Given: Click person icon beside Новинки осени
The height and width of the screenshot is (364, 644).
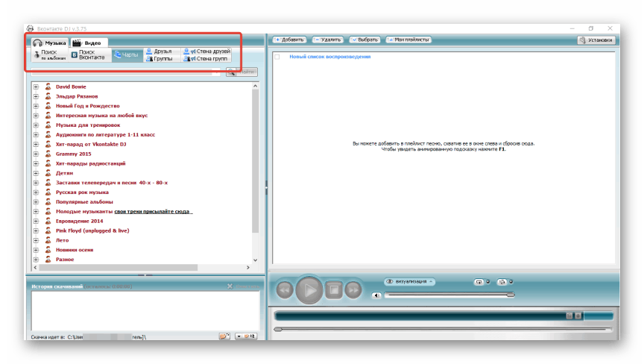Looking at the screenshot, I should pos(48,250).
